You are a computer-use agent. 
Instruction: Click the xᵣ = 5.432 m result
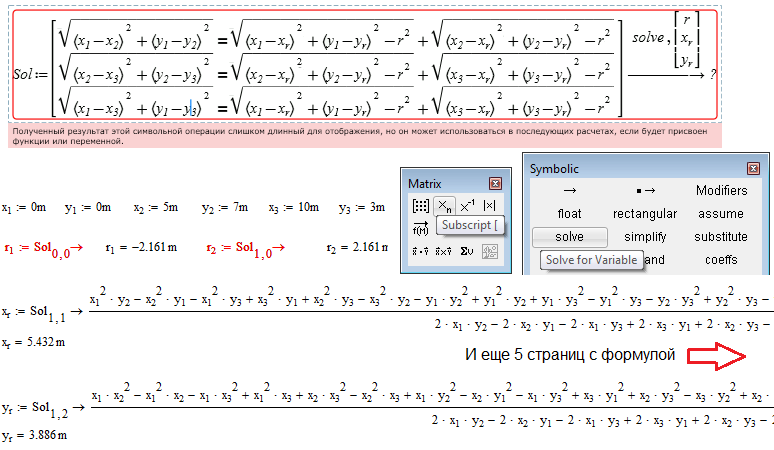click(x=33, y=342)
